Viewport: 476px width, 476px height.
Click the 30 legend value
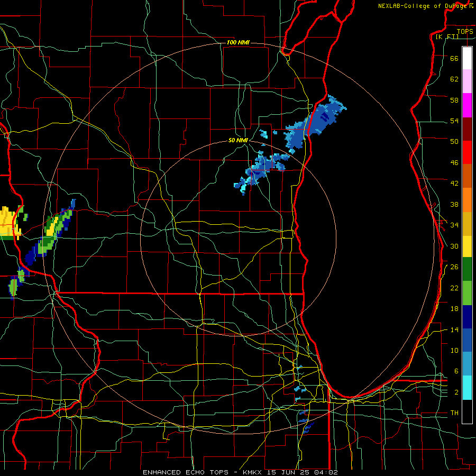(454, 246)
